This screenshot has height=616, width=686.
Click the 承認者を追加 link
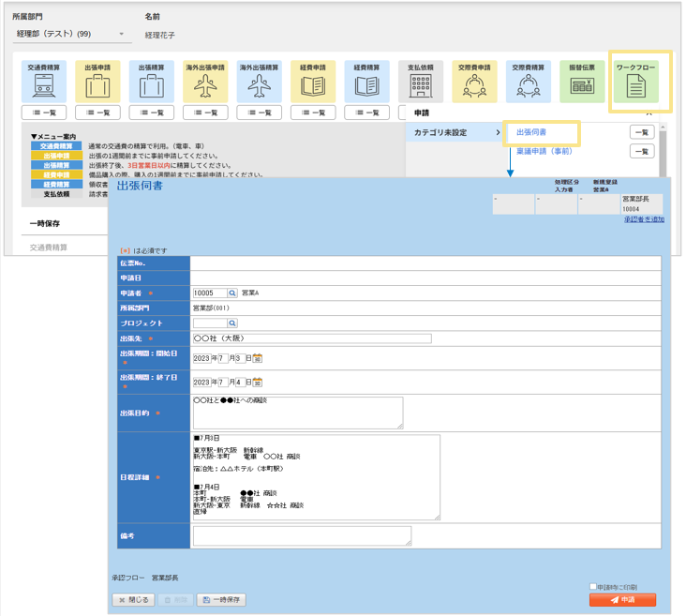[644, 219]
